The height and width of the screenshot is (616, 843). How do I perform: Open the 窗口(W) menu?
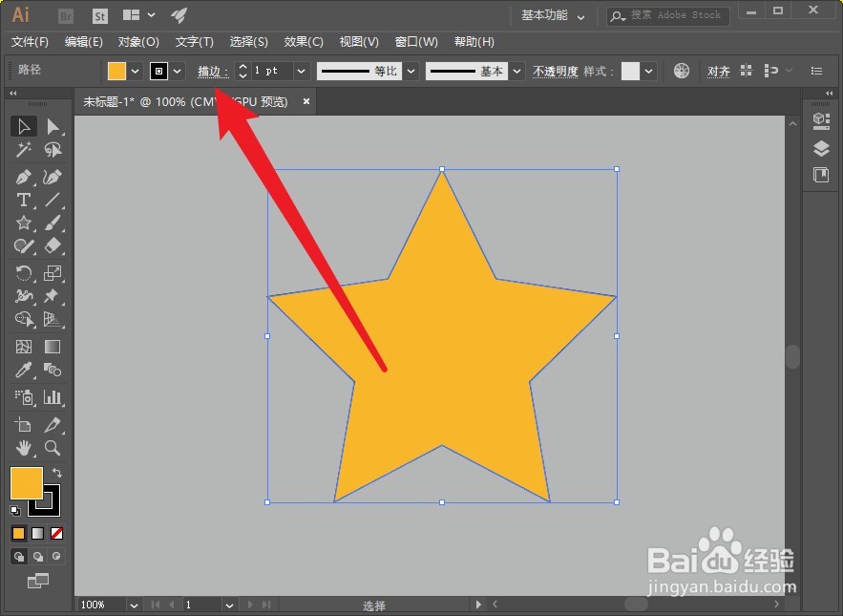coord(416,42)
